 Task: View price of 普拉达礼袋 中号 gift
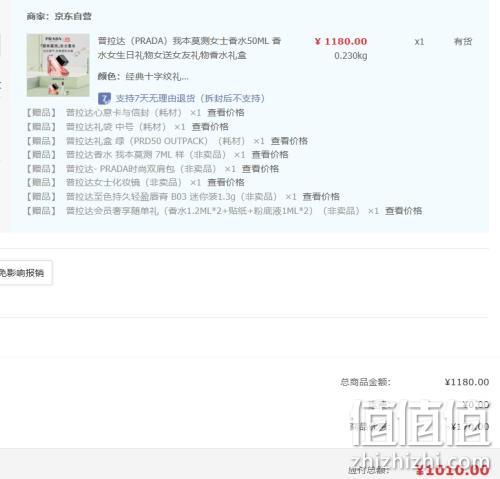[x=210, y=127]
